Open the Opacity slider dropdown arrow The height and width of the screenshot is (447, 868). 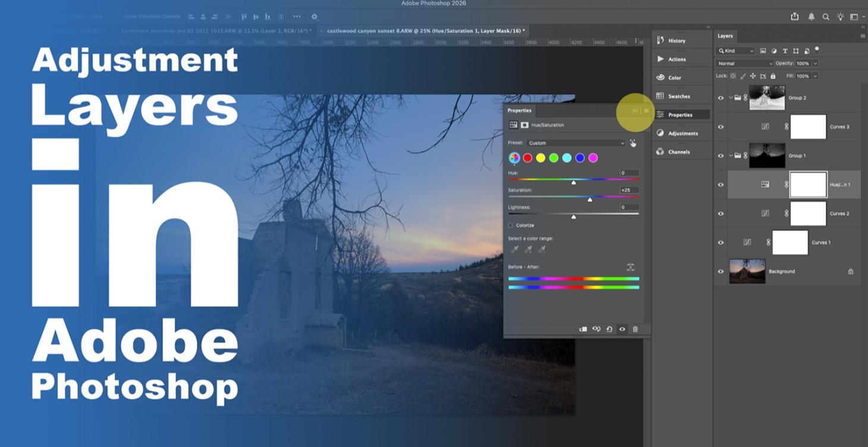[x=815, y=64]
